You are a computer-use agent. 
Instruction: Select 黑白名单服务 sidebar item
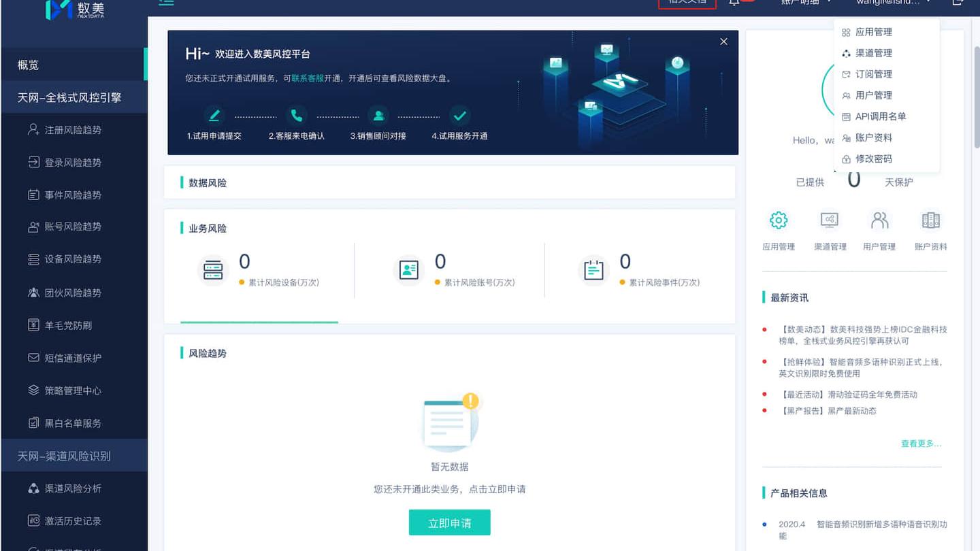tap(73, 423)
